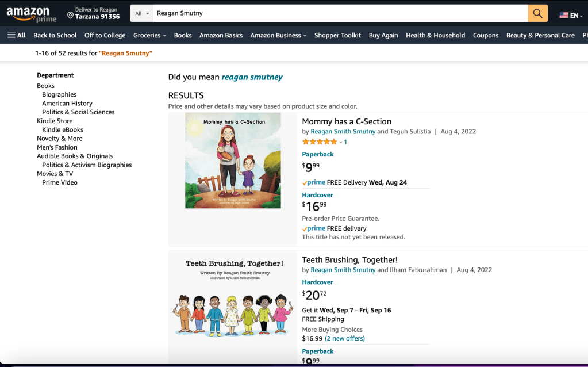Screen dimensions: 588x367
Task: Go to Back to School
Action: pos(55,35)
